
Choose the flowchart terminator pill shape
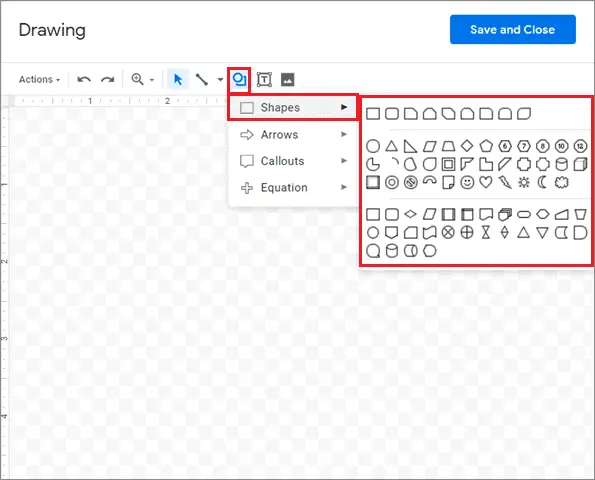click(x=524, y=214)
